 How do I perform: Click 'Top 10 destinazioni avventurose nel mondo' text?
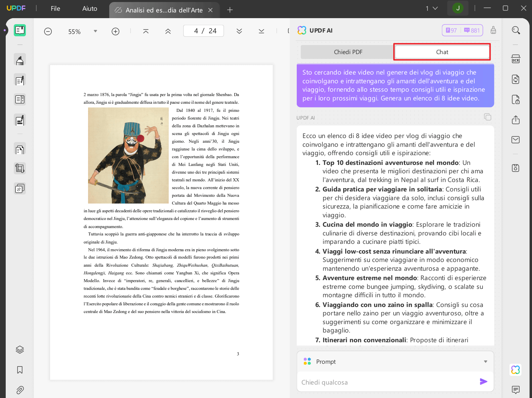tap(391, 163)
